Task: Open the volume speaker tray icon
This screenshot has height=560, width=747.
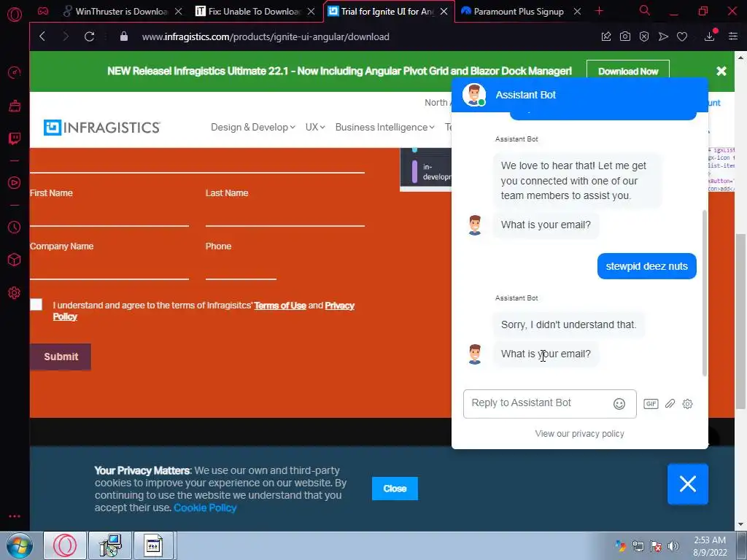Action: coord(673,545)
